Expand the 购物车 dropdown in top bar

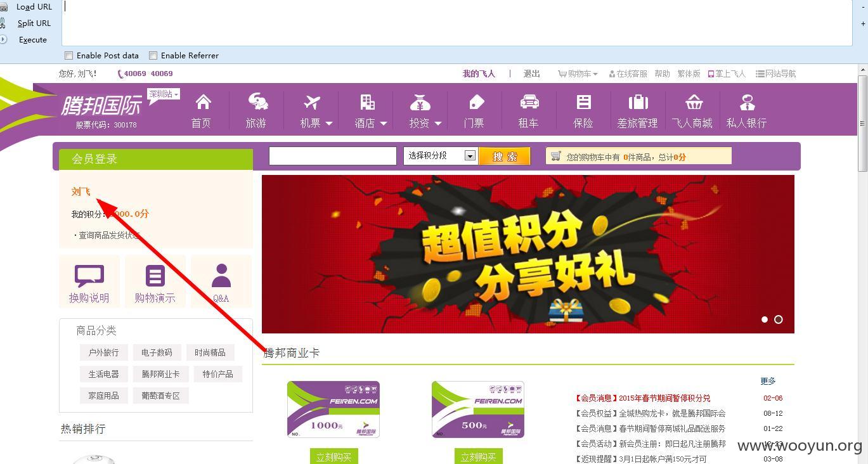pyautogui.click(x=578, y=74)
